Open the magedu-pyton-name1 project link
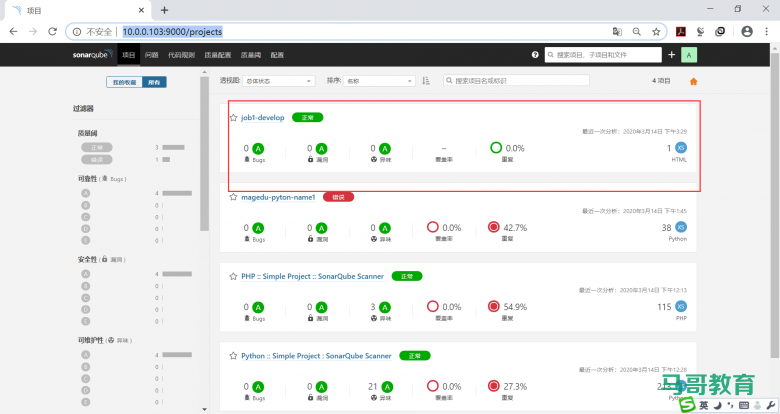This screenshot has height=414, width=780. pyautogui.click(x=278, y=197)
